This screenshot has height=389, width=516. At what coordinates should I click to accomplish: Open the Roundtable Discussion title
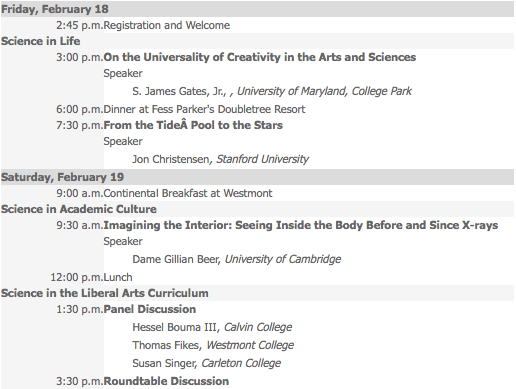pyautogui.click(x=166, y=381)
